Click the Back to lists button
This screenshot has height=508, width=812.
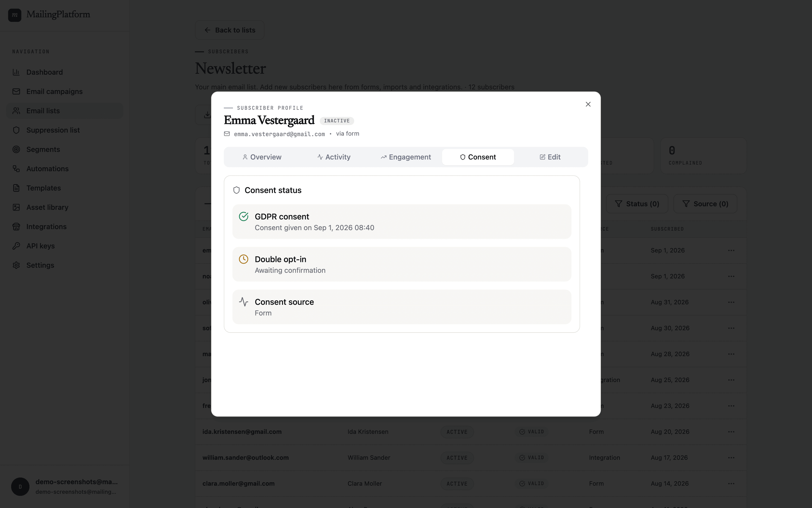click(x=229, y=30)
